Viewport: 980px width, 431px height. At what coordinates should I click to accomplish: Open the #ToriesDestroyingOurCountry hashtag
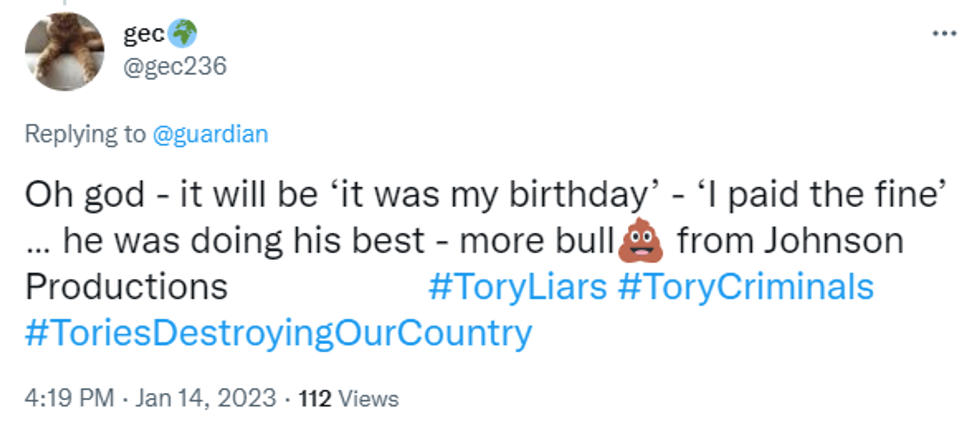pos(278,334)
